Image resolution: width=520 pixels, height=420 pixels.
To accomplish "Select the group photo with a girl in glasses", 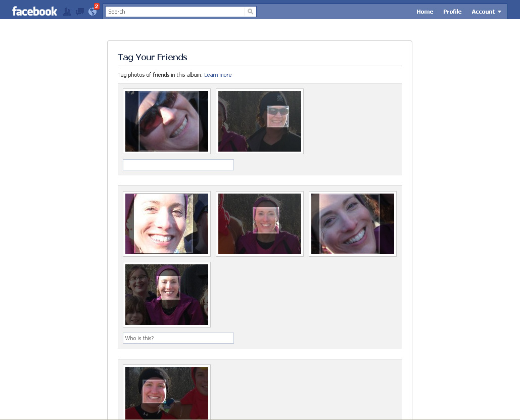I will [167, 295].
